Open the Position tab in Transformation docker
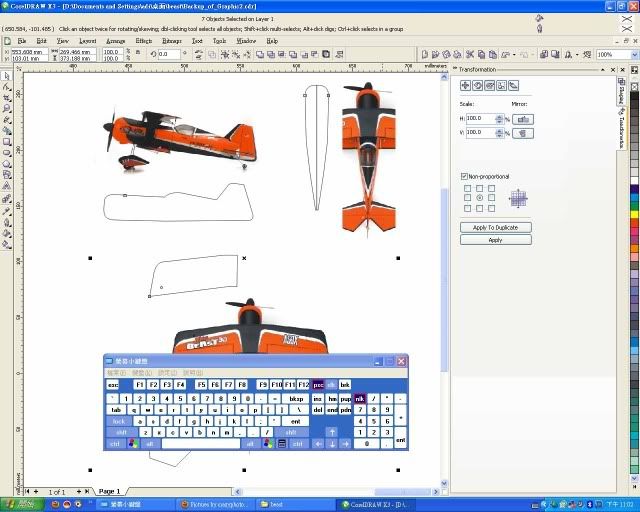The image size is (640, 512). coord(465,85)
